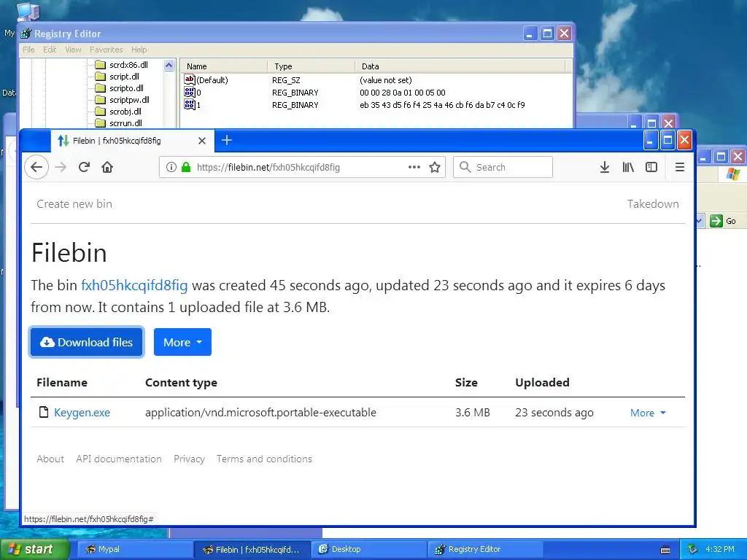Switch to Desktop taskbar button
This screenshot has width=747, height=560.
[x=369, y=549]
